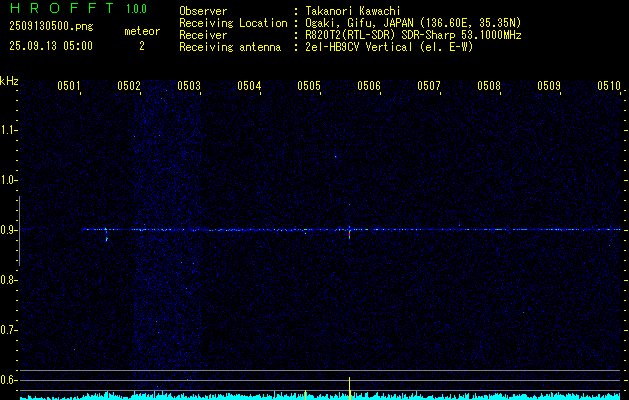This screenshot has width=629, height=400.
Task: Click the antenna text 2el-HB9CV Vertical
Action: click(359, 47)
